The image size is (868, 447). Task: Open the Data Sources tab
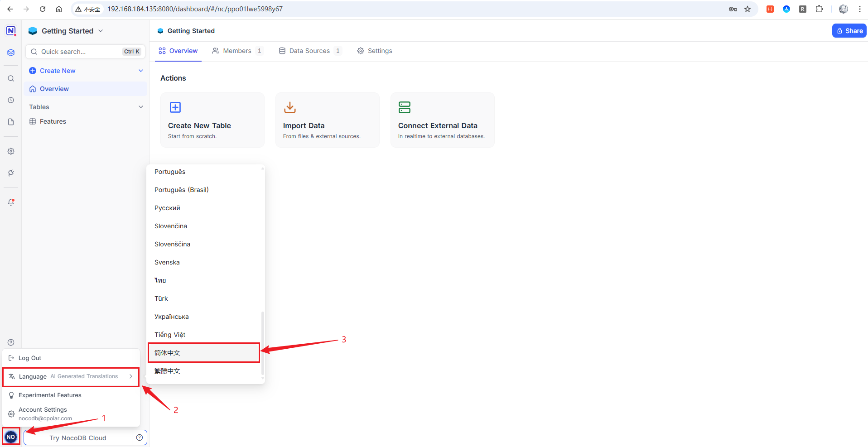tap(309, 51)
